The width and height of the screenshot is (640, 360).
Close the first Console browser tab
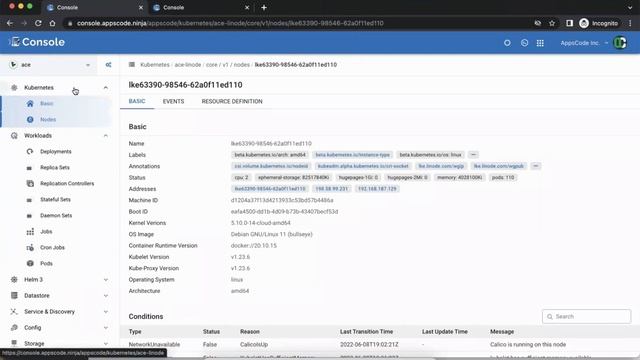point(141,7)
